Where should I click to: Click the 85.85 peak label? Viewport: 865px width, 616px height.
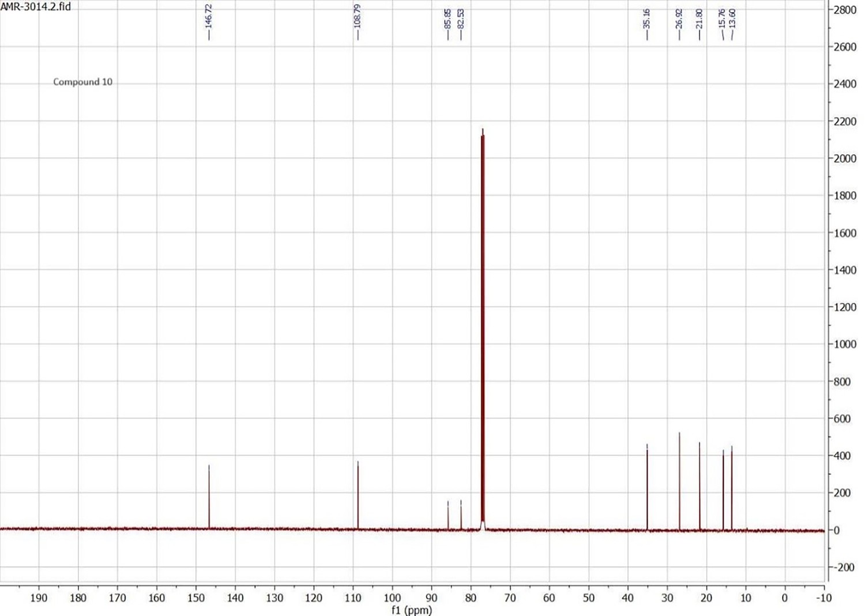coord(448,19)
